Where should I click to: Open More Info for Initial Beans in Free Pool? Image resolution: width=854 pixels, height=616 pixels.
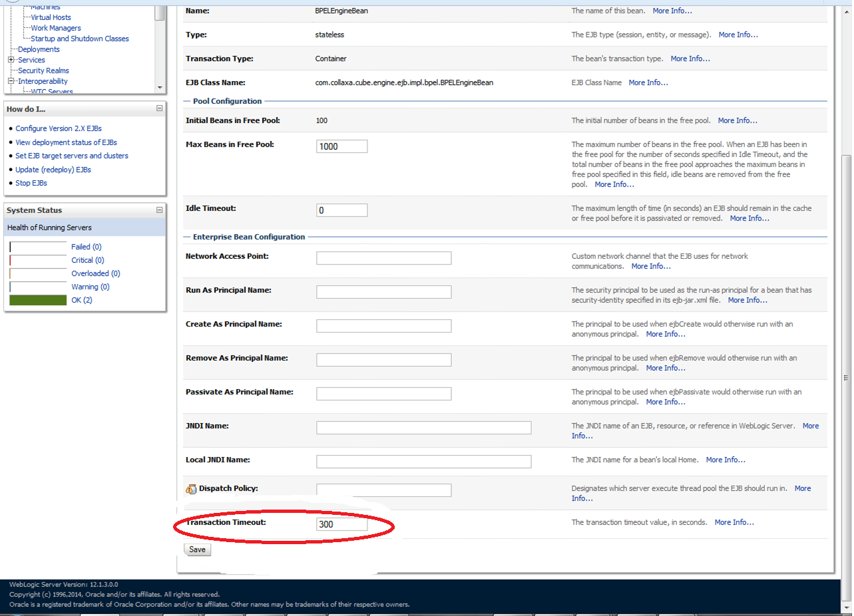click(x=738, y=120)
